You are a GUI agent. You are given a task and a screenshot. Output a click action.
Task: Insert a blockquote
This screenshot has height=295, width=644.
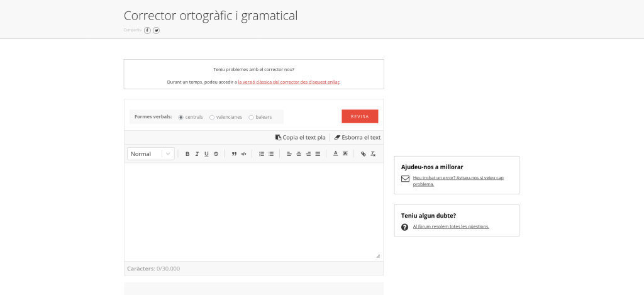(234, 154)
